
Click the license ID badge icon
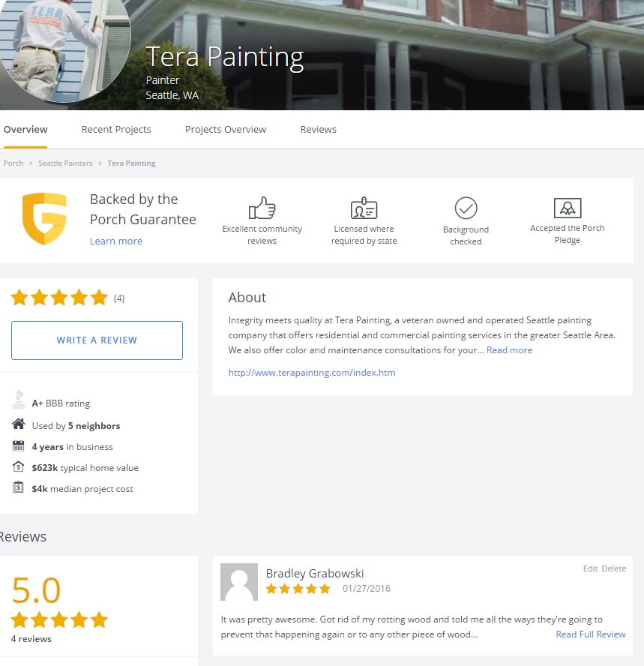click(x=364, y=208)
